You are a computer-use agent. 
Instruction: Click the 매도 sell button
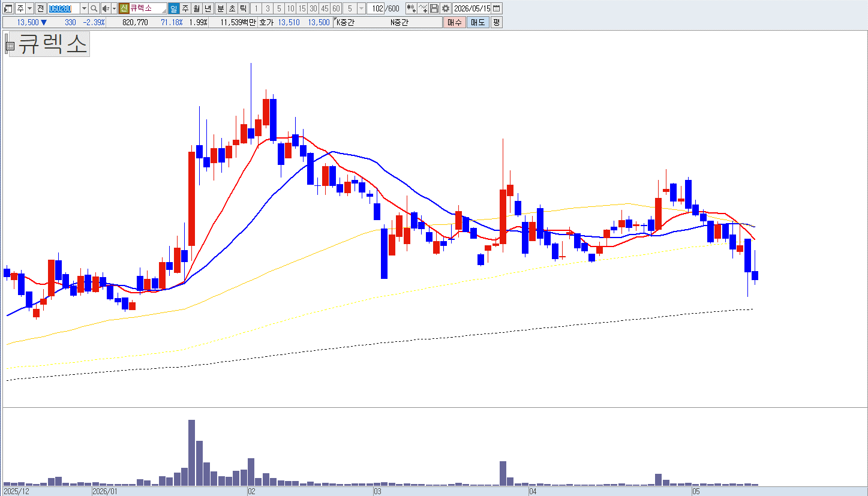click(x=477, y=23)
